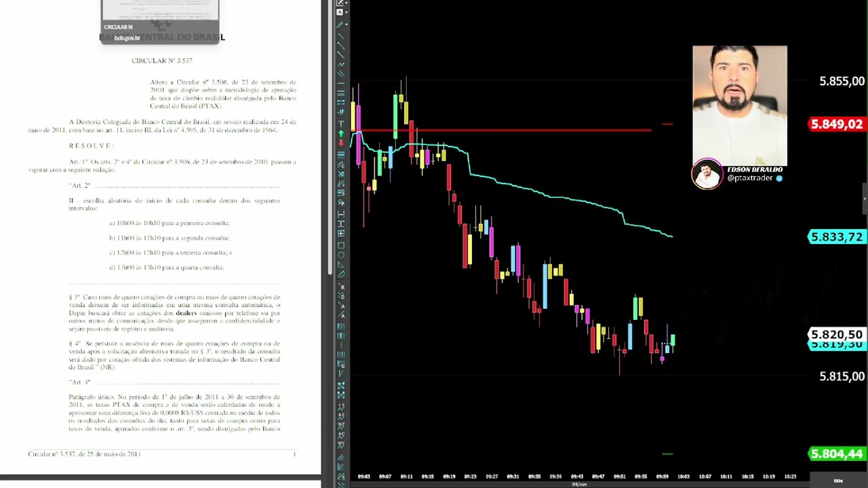Click the 10:23 time axis label
The width and height of the screenshot is (868, 488).
pos(790,476)
